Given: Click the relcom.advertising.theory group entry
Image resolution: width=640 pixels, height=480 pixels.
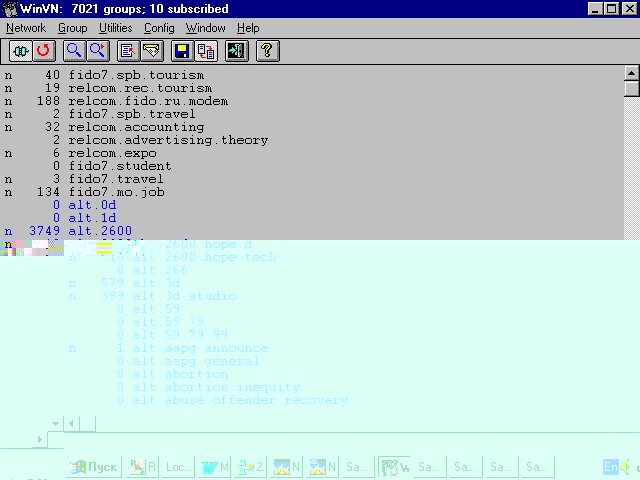Looking at the screenshot, I should coord(168,140).
